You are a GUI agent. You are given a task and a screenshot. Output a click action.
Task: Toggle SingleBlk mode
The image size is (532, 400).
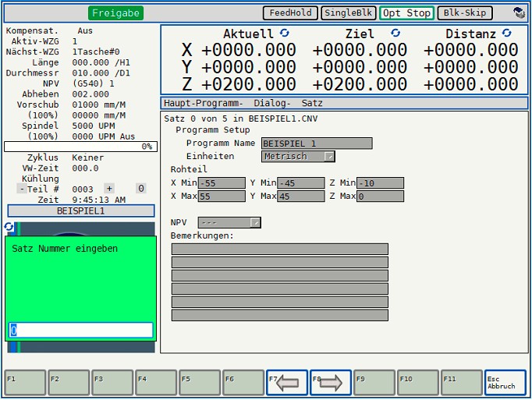click(x=349, y=13)
